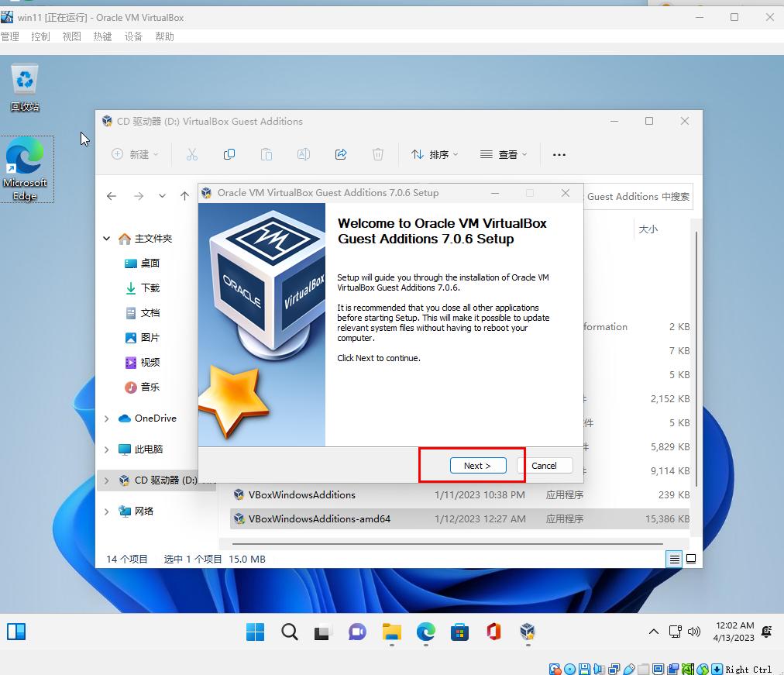
Task: Open the 排序 sort dropdown
Action: coord(435,154)
